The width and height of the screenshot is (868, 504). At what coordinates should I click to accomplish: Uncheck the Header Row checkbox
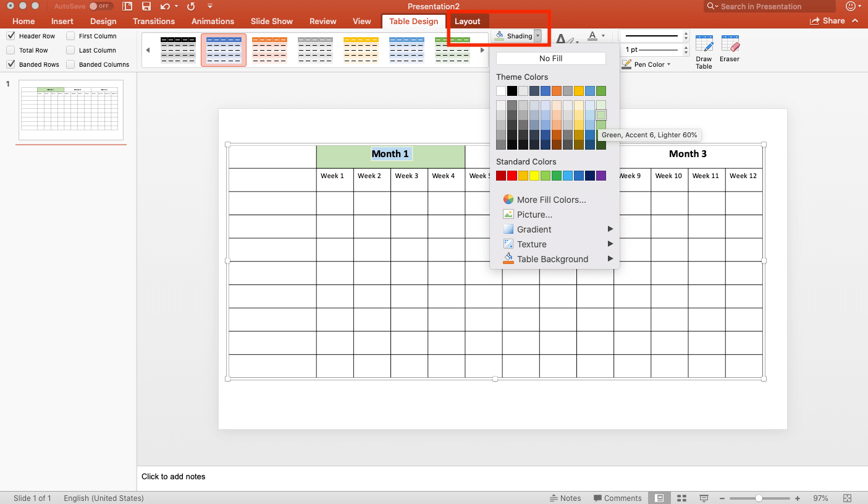pyautogui.click(x=11, y=36)
